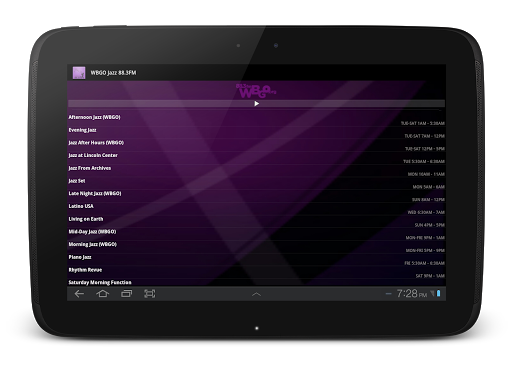Open Jazz After Hours (WBGO)

[x=96, y=143]
